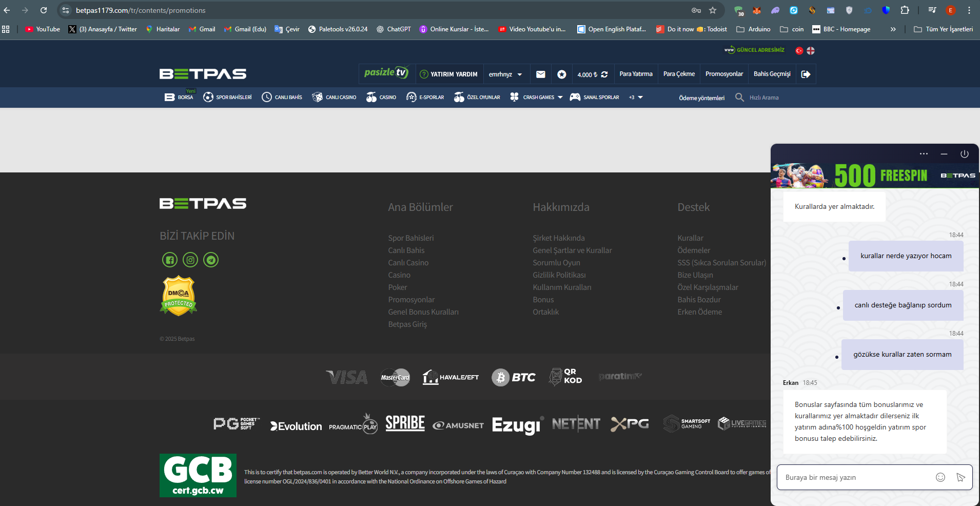
Task: Open Yatırım Yardım help
Action: 448,74
